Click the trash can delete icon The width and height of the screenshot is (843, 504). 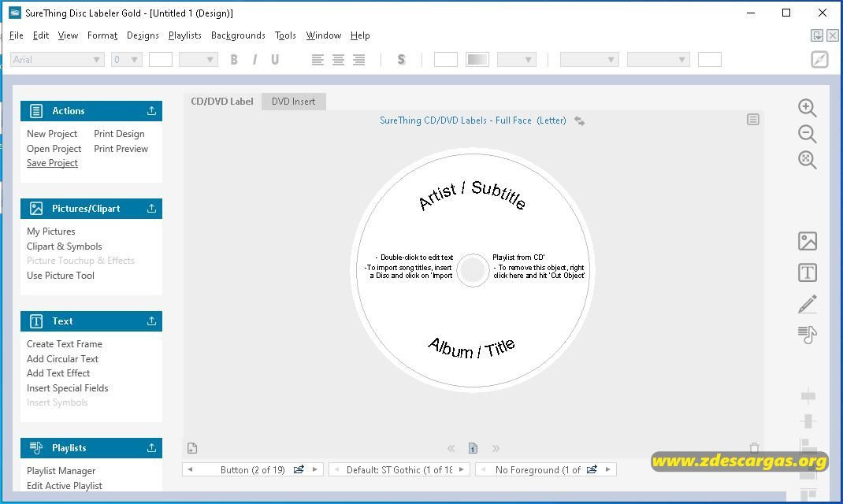click(x=754, y=448)
